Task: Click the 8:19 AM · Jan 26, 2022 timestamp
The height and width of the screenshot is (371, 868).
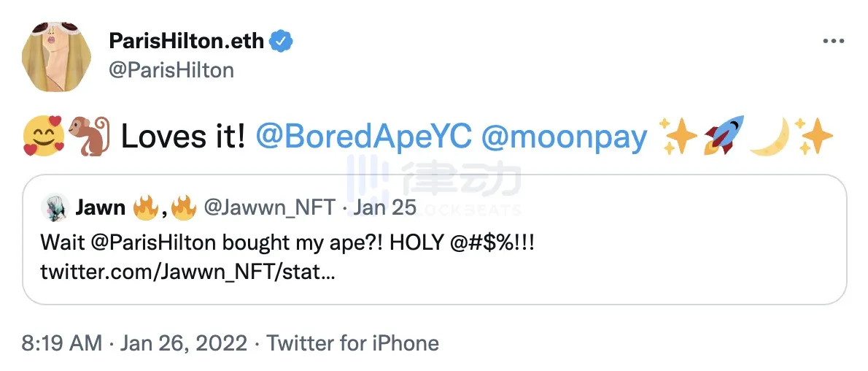Action: pyautogui.click(x=135, y=343)
